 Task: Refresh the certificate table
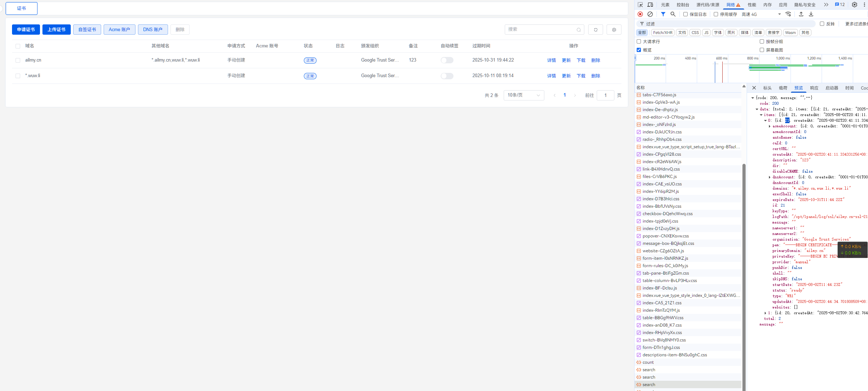coord(596,30)
